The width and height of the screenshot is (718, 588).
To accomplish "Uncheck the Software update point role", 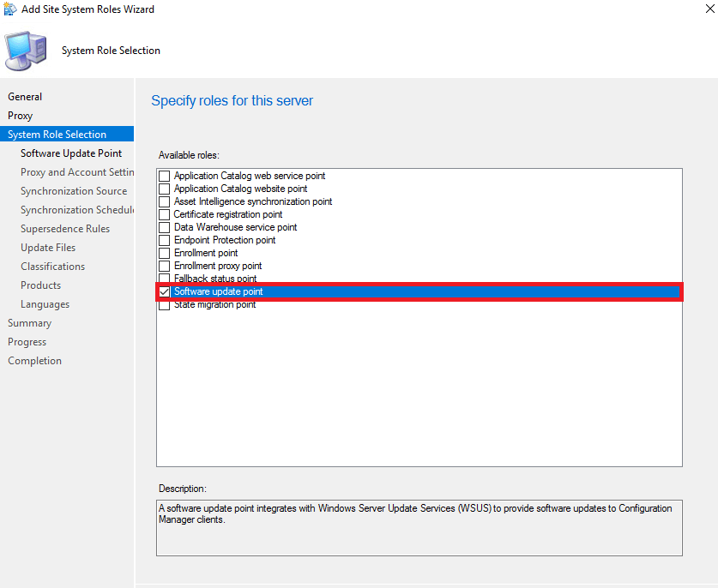I will (163, 291).
